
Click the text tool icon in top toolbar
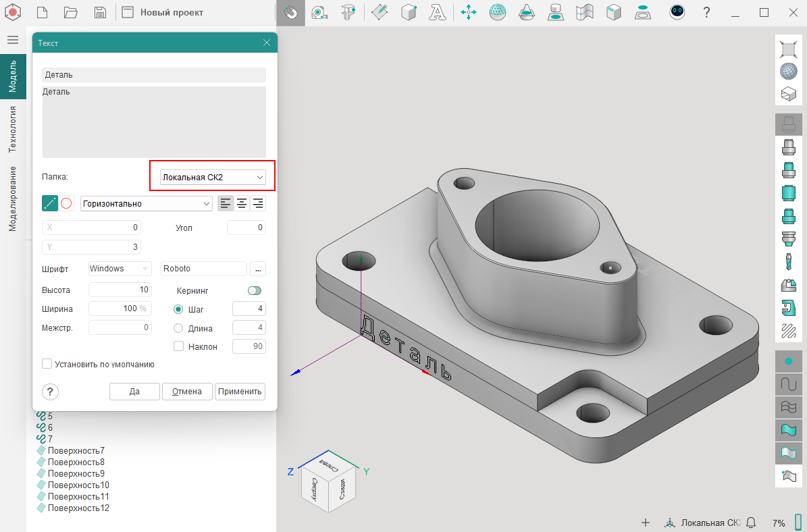(438, 12)
